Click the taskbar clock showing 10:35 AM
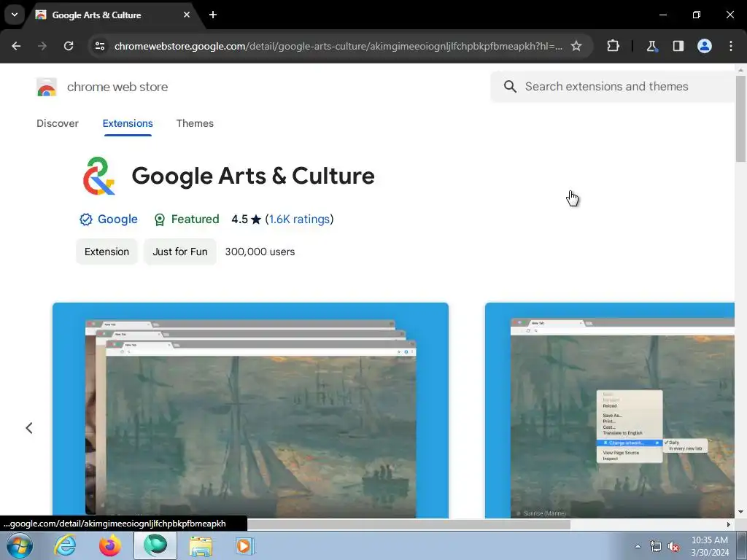This screenshot has height=560, width=747. point(710,546)
